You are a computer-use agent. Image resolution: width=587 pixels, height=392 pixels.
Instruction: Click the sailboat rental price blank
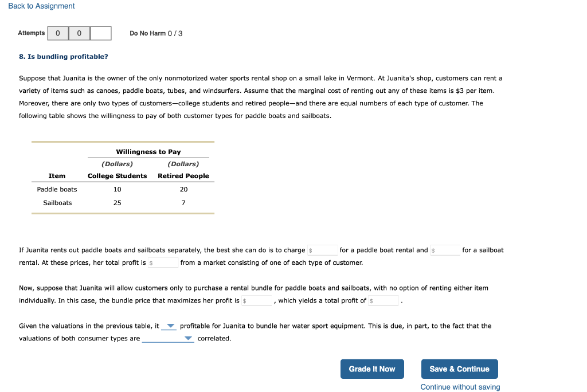click(444, 250)
